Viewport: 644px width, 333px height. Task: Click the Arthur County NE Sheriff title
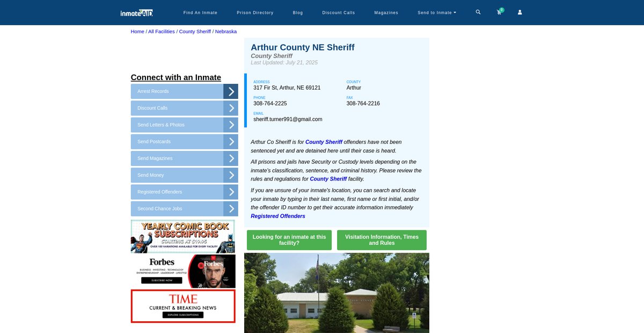coord(303,47)
